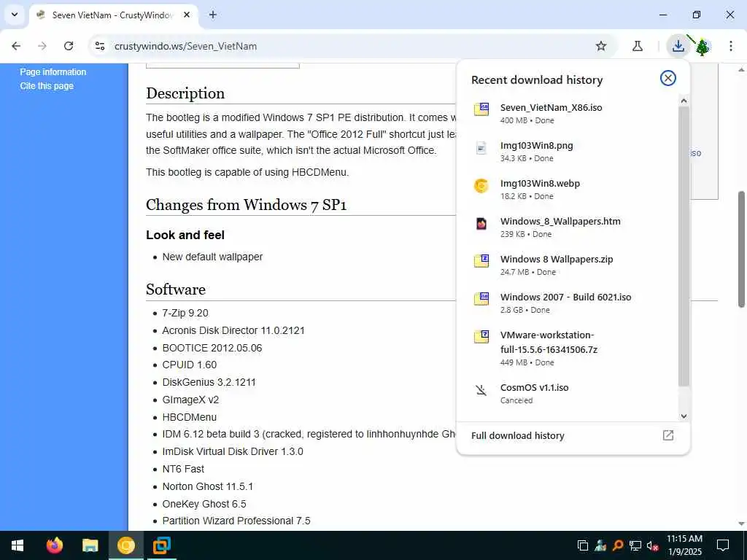
Task: Open site information icon in address bar
Action: coord(100,46)
